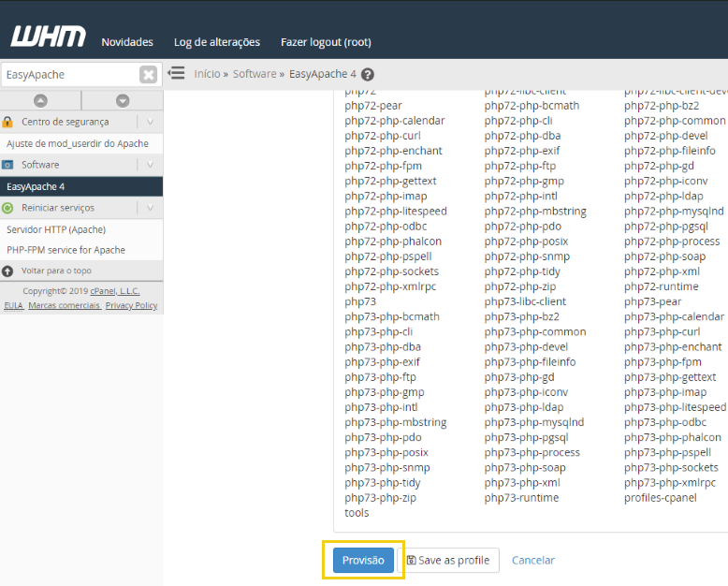Click php72-php-mysqlnd in the list
This screenshot has height=586, width=728.
(x=674, y=211)
